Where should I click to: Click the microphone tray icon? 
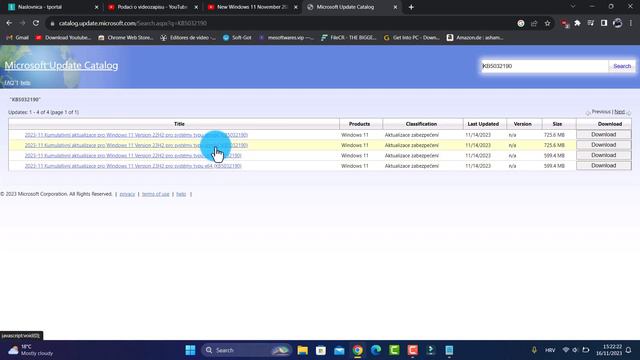point(534,350)
